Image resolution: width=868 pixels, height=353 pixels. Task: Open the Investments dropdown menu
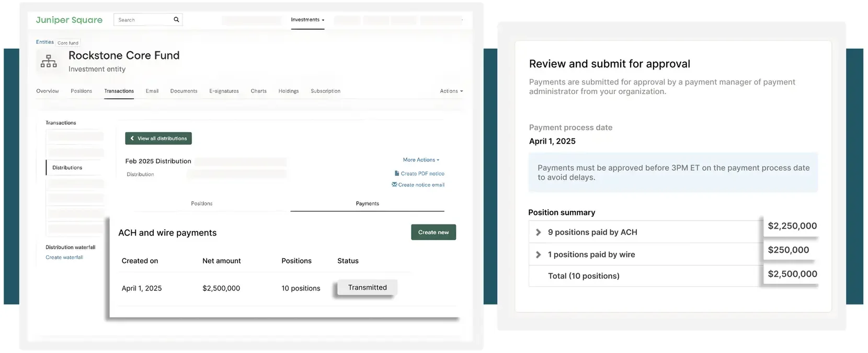(307, 20)
